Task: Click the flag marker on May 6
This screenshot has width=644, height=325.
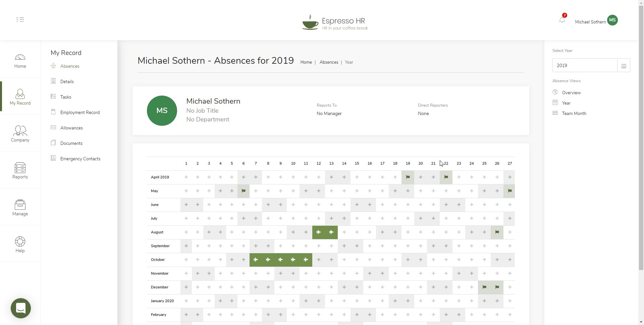Action: (x=244, y=191)
